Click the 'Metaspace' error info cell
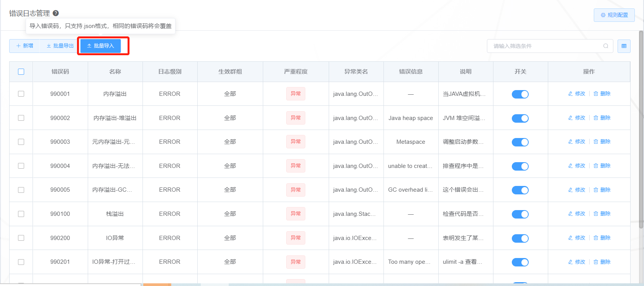644x286 pixels. click(x=411, y=142)
